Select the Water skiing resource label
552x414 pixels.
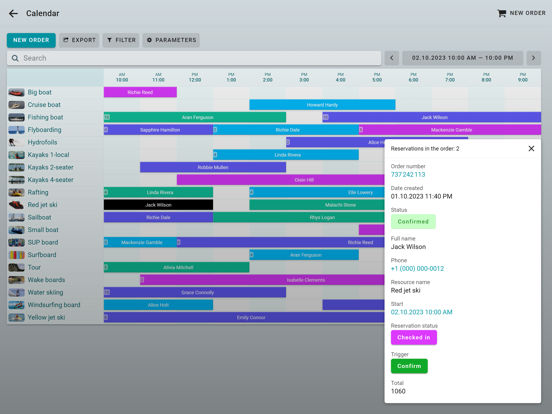(x=45, y=292)
